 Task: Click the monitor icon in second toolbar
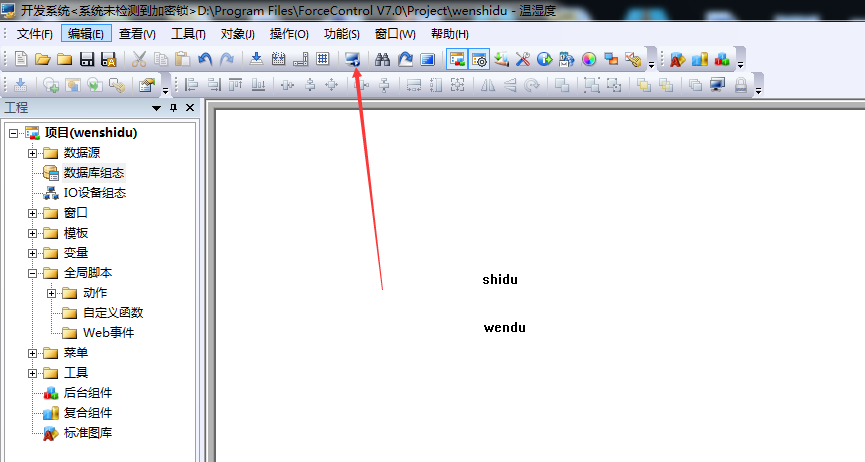(x=717, y=84)
